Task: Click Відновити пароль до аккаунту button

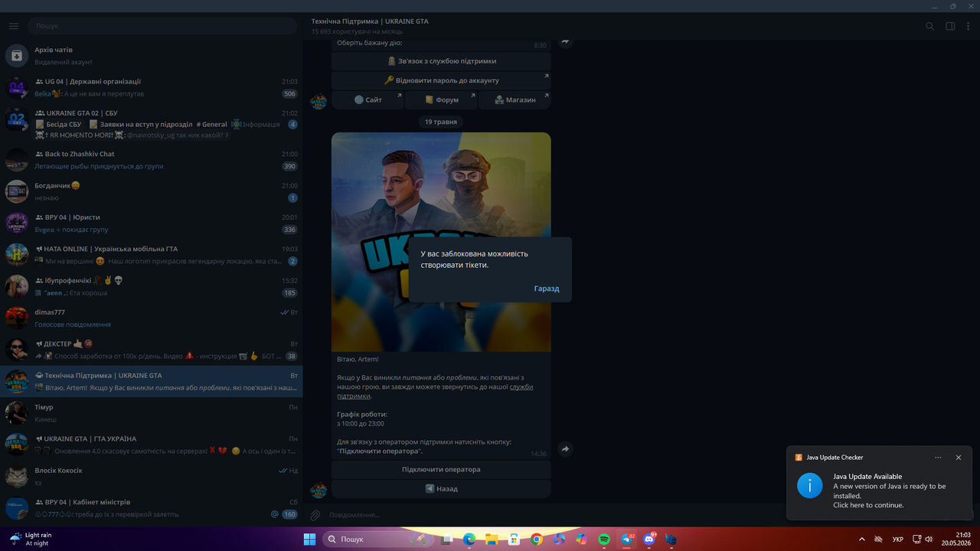Action: tap(441, 80)
